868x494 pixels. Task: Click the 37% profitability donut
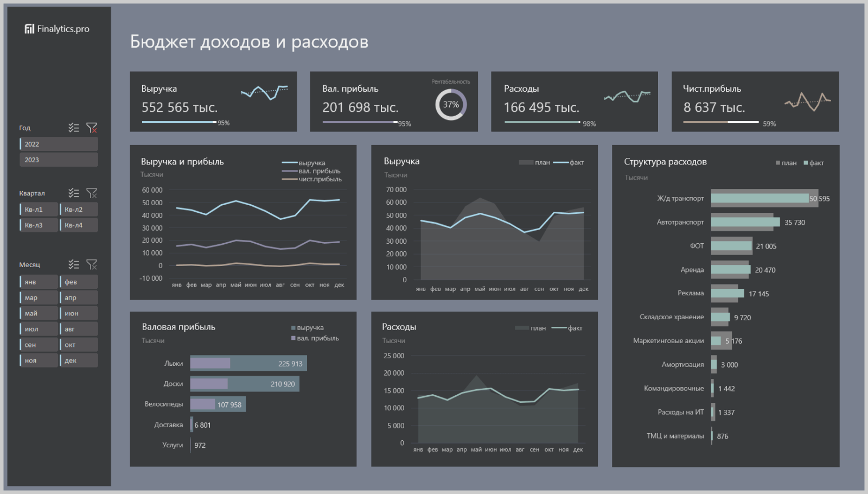(x=451, y=104)
